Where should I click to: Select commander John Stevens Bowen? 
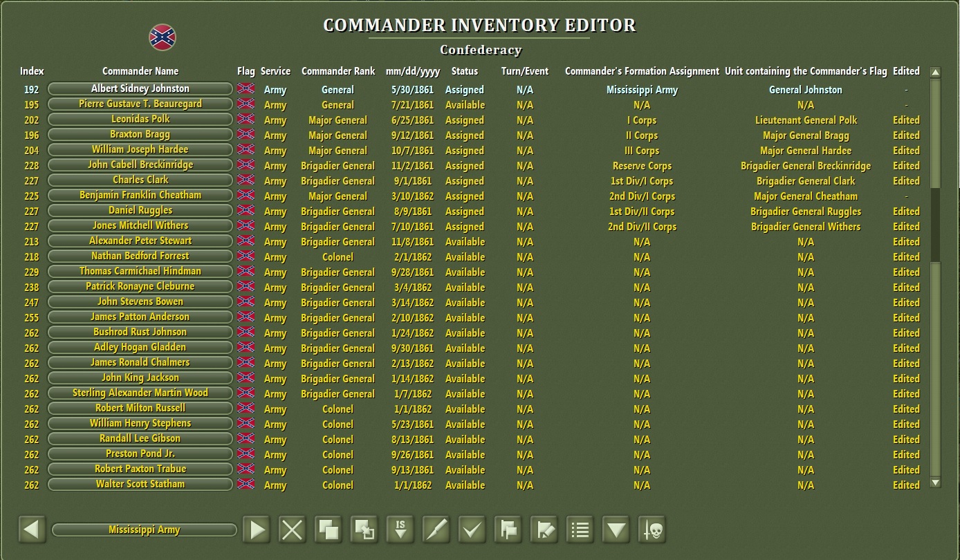click(x=140, y=301)
